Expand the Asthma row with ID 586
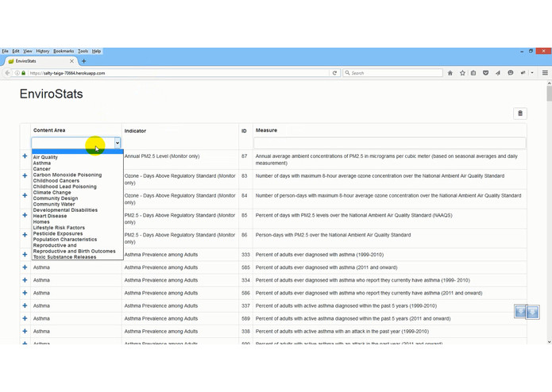The height and width of the screenshot is (392, 552). click(x=25, y=293)
